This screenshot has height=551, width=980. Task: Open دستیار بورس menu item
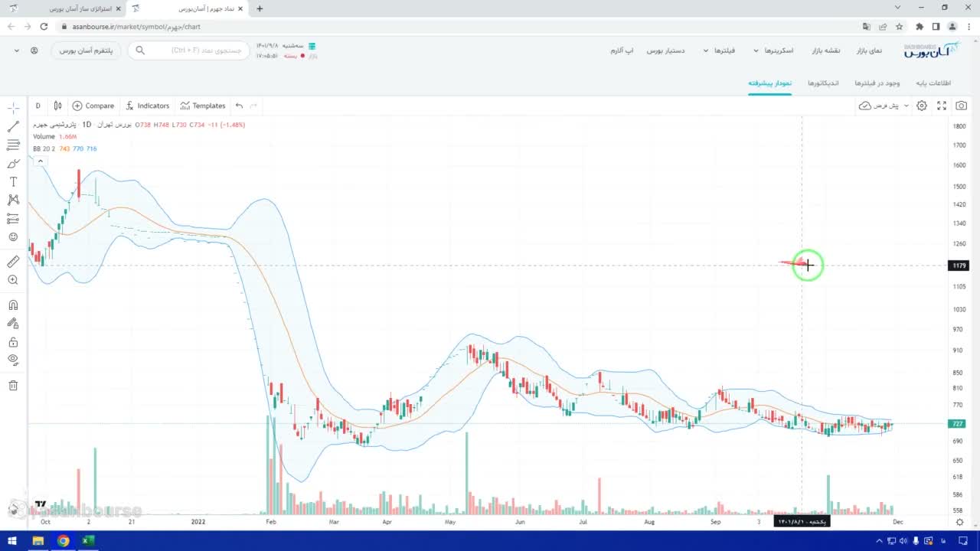coord(666,51)
